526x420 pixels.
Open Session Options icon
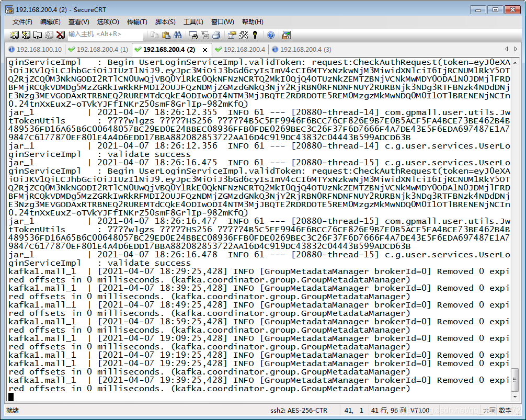[x=232, y=35]
